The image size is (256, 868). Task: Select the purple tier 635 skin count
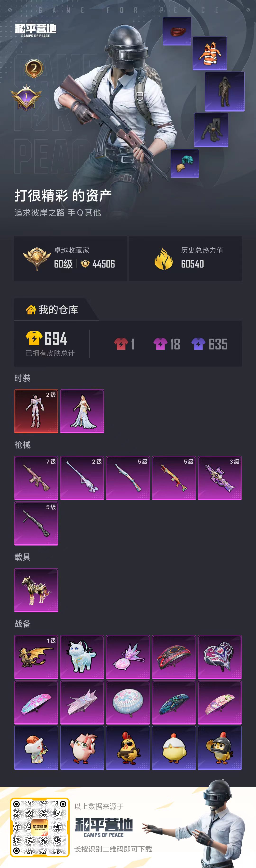coord(210,344)
